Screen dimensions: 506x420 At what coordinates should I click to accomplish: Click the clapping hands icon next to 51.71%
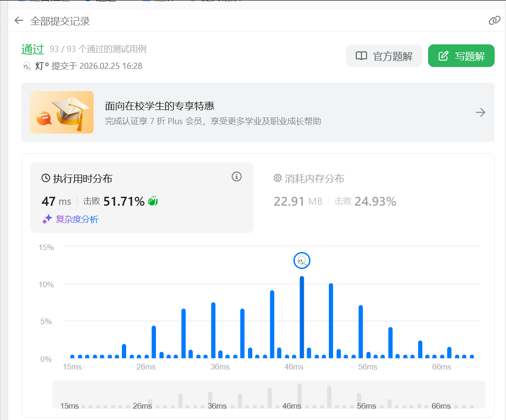pyautogui.click(x=152, y=202)
